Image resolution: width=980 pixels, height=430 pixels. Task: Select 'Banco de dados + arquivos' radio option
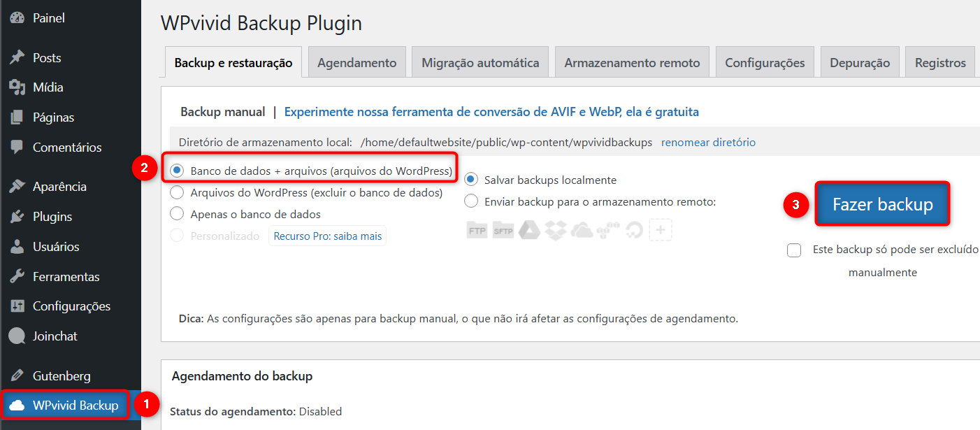178,171
